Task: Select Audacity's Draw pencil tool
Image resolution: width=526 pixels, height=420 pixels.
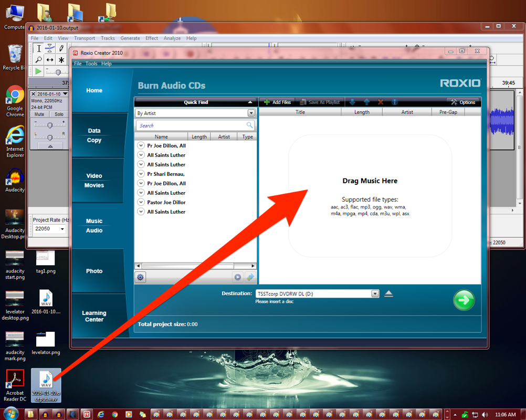Action: (61, 48)
